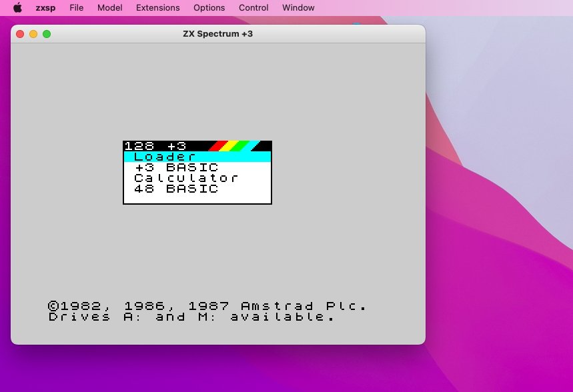The width and height of the screenshot is (573, 392).
Task: Maximize the ZX Spectrum +3 window
Action: 47,34
